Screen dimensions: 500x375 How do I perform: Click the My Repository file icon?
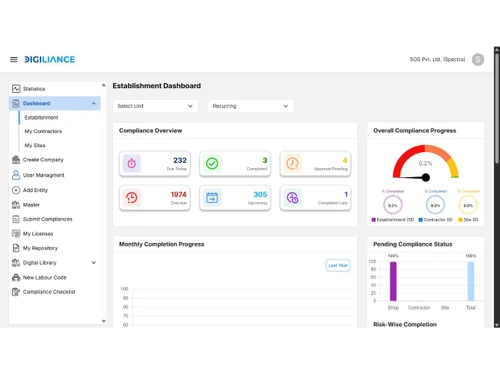pyautogui.click(x=16, y=248)
